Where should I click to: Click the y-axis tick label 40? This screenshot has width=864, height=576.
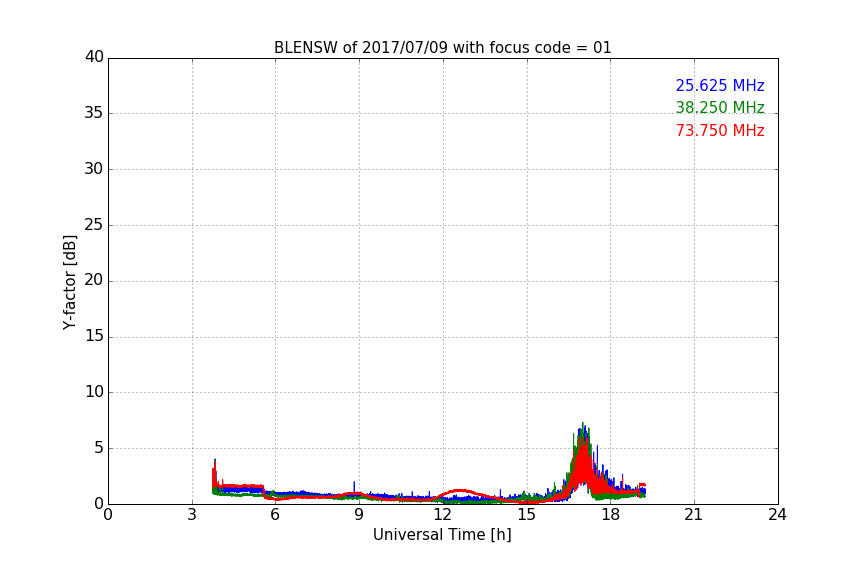pos(94,57)
